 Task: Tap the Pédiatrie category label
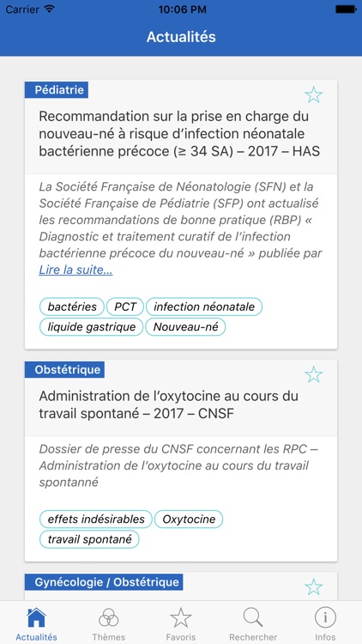coord(57,90)
